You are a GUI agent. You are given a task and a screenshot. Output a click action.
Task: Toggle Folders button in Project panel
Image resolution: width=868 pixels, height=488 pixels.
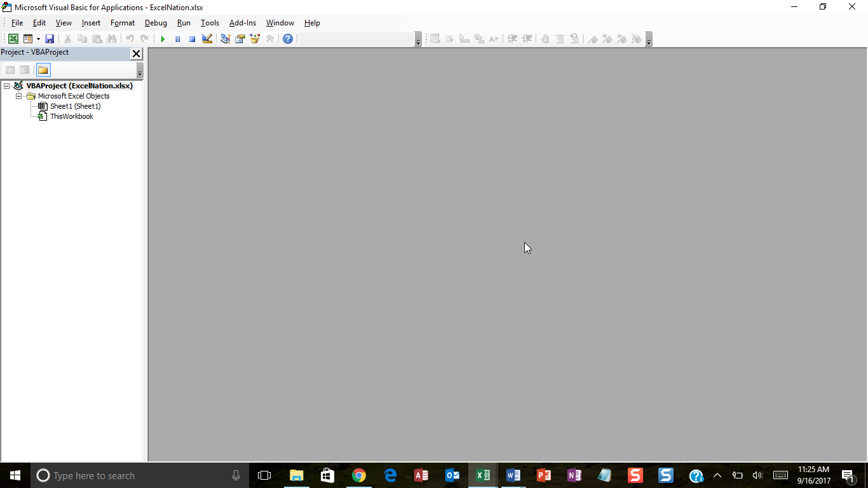43,70
